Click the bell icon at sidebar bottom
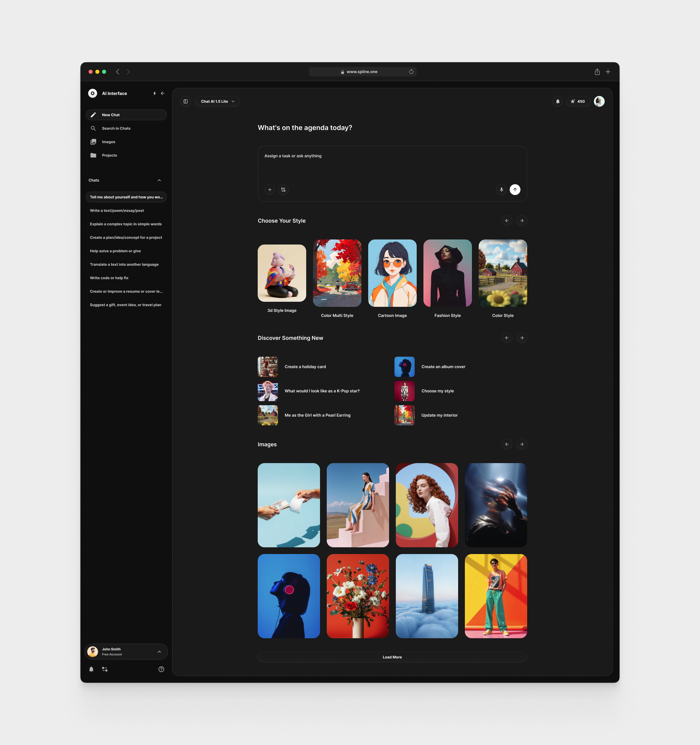This screenshot has width=700, height=745. click(x=91, y=669)
